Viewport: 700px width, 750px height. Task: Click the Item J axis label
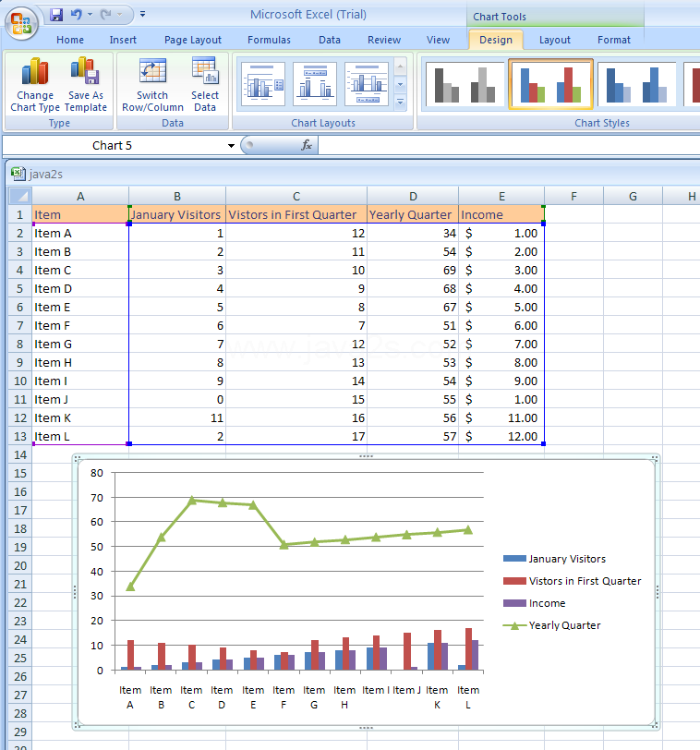tap(407, 690)
